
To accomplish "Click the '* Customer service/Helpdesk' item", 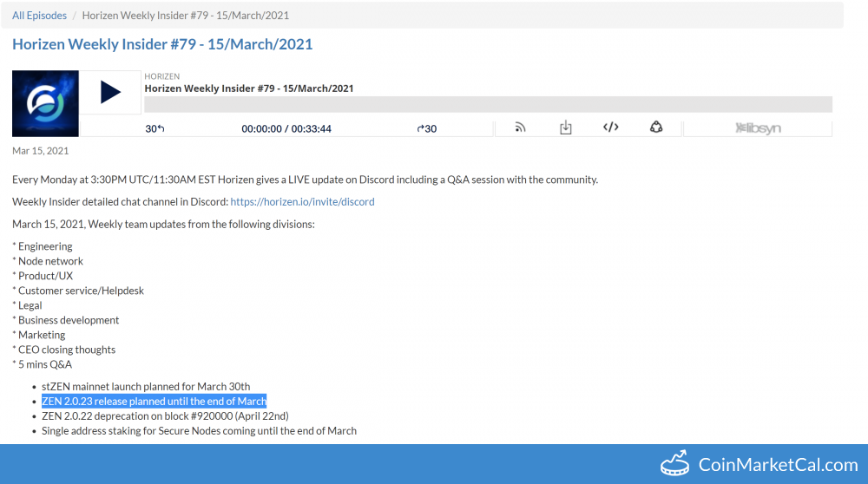I will (78, 291).
